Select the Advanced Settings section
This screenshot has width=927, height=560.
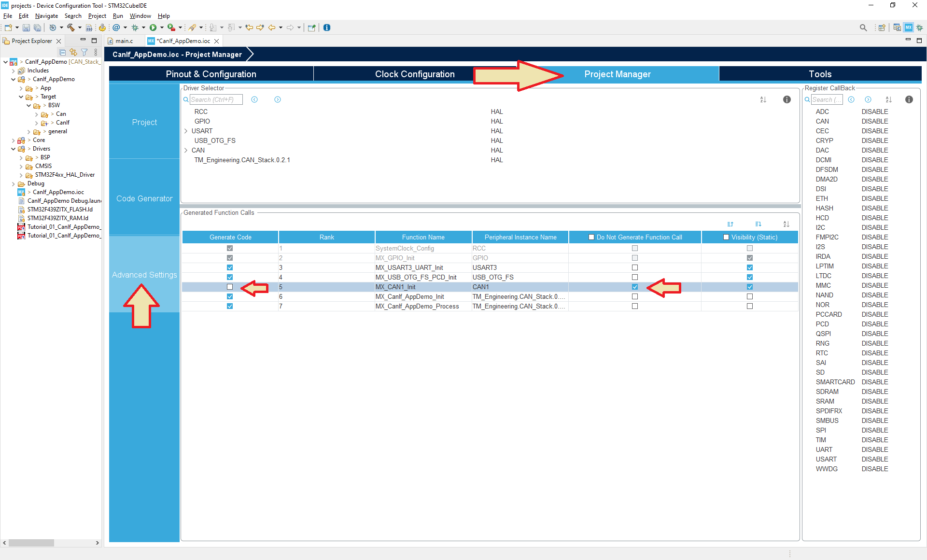[144, 275]
